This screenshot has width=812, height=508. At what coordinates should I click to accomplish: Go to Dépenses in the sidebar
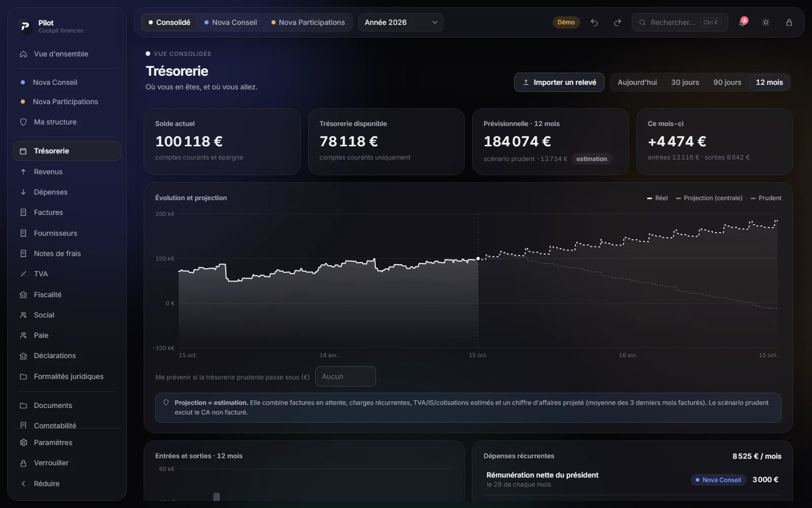(x=67, y=192)
